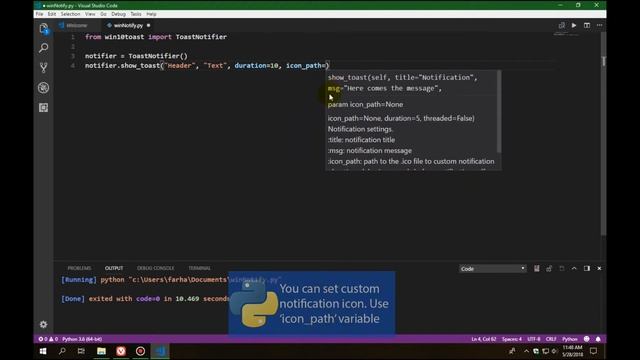640x360 pixels.
Task: Split the editor with the split icon
Action: click(x=587, y=25)
